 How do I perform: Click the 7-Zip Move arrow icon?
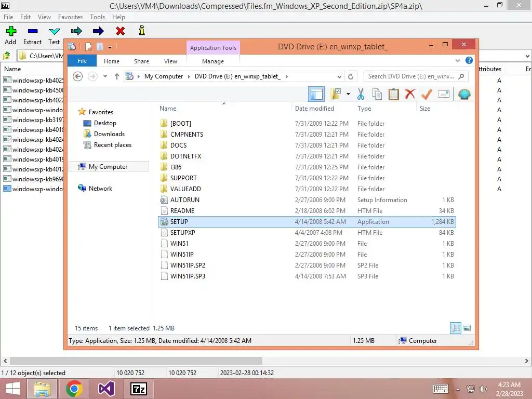click(98, 31)
